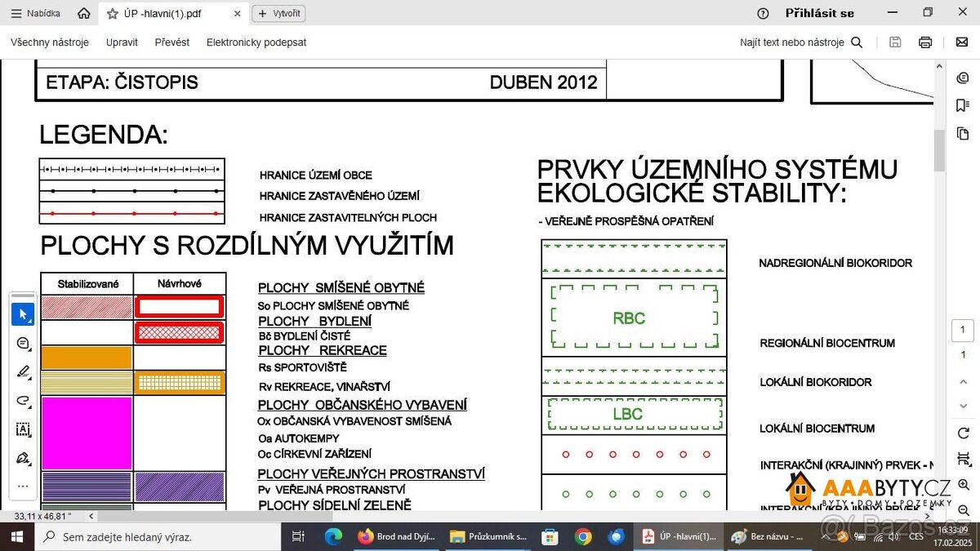The width and height of the screenshot is (980, 551).
Task: Star the ÚP -hlavni(1).pdf document
Action: click(113, 14)
